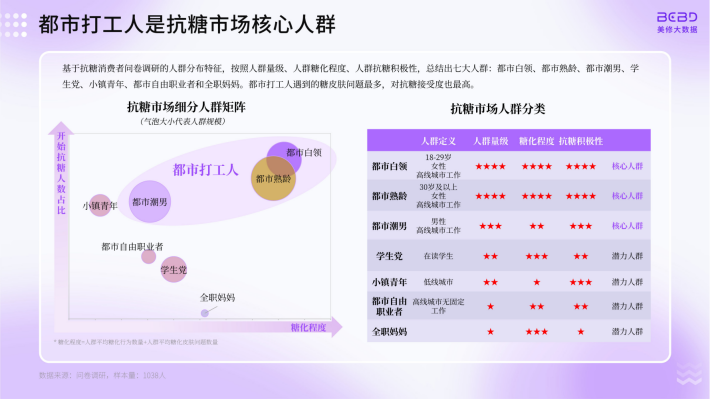Click the BCBD 美修大数据 logo
This screenshot has width=710, height=399.
tap(677, 22)
